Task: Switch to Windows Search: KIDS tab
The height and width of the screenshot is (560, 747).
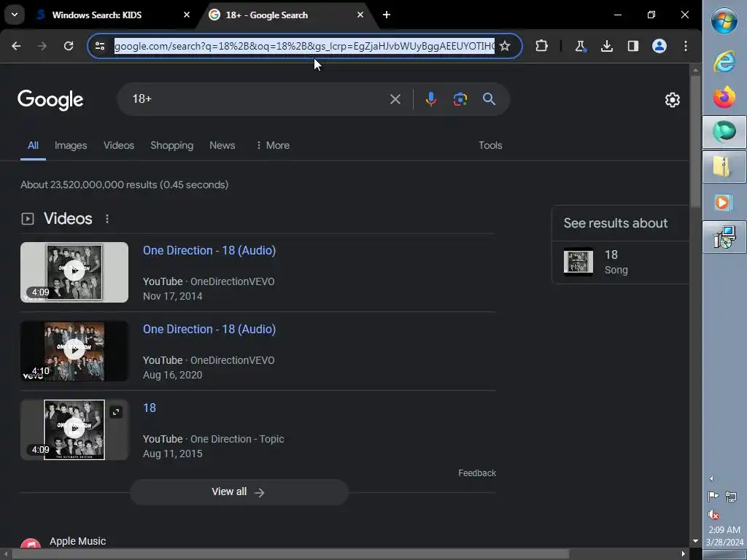Action: pos(97,15)
